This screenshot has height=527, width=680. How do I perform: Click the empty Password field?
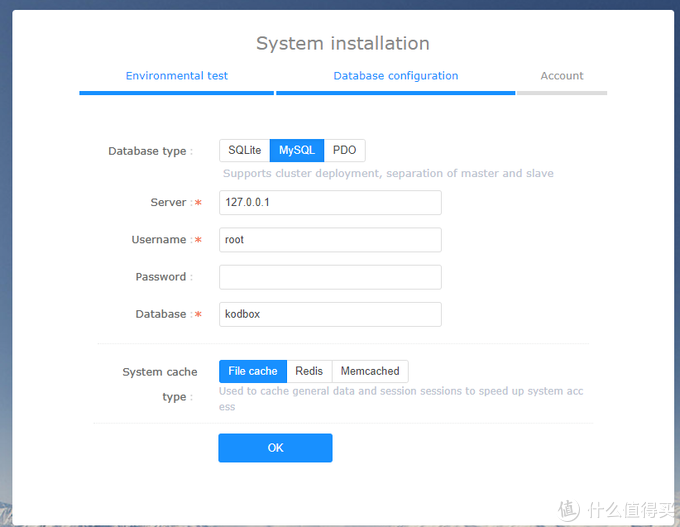(330, 277)
